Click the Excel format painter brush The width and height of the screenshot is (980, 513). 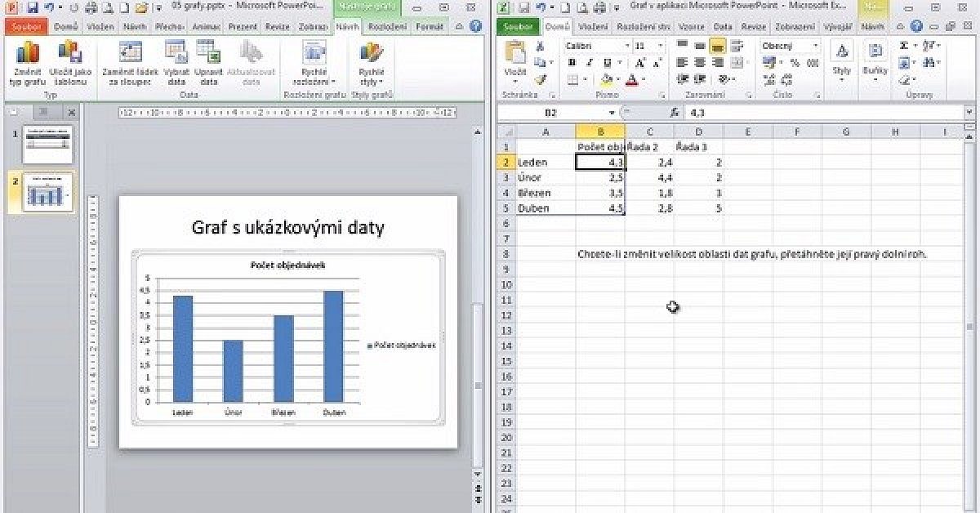[540, 80]
